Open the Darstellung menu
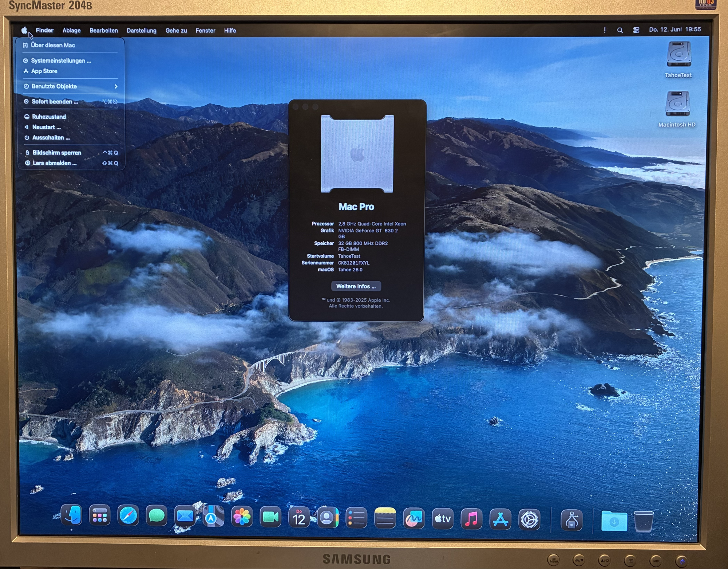 tap(141, 31)
